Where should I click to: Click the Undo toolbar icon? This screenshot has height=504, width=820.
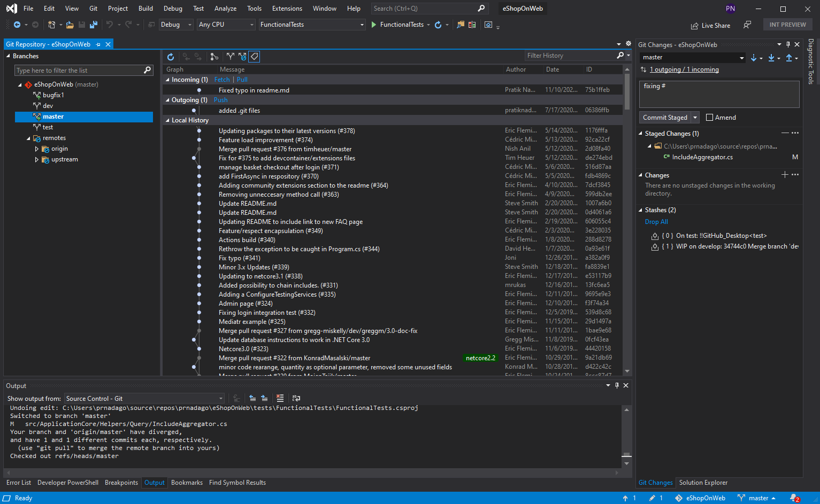(x=110, y=25)
